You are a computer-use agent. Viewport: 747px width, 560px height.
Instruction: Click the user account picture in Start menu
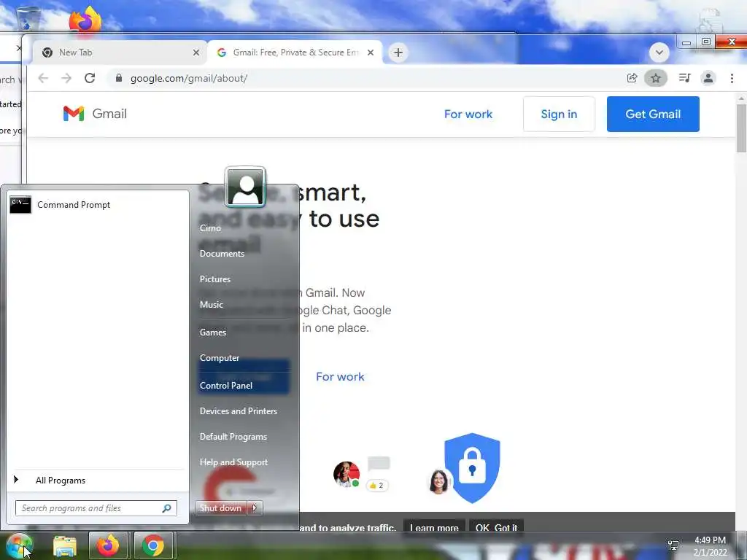245,187
